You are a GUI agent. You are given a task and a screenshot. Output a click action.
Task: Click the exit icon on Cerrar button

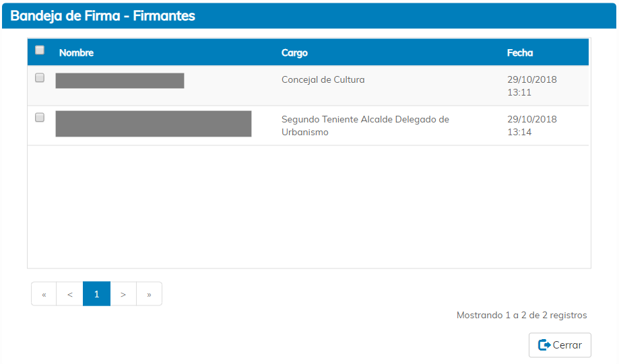point(544,345)
